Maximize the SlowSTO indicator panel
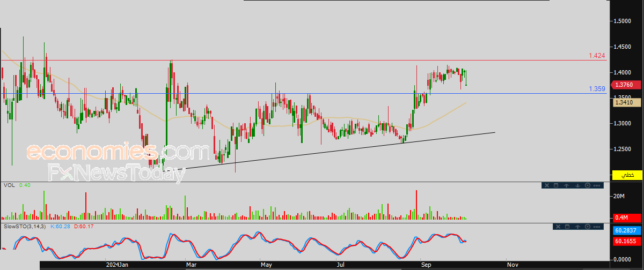Screen dimensions: 644x270 coord(567,227)
